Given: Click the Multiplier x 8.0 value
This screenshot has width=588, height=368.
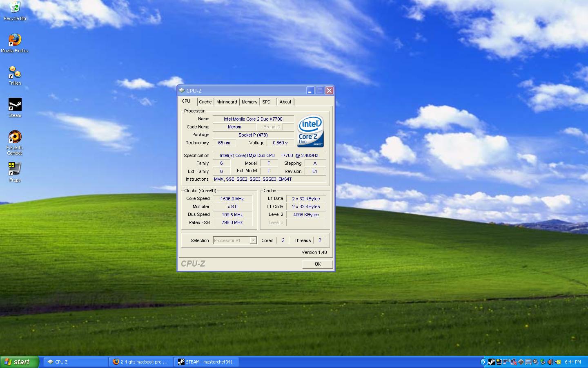Looking at the screenshot, I should pos(232,206).
